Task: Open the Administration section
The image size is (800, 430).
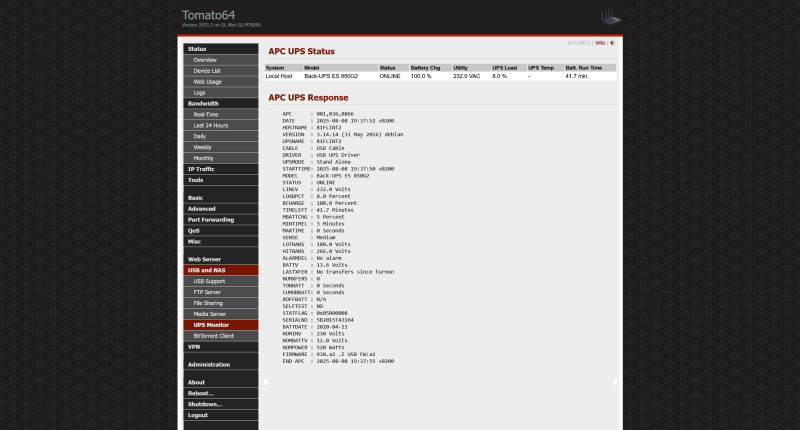Action: tap(220, 365)
